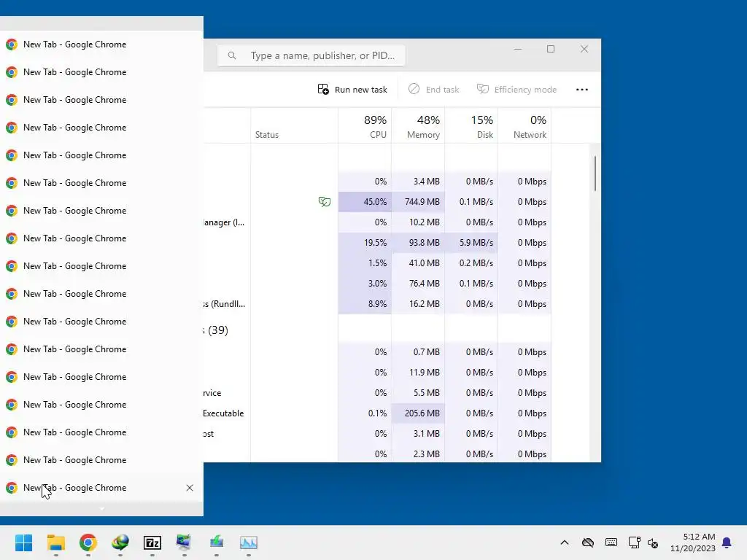Screen dimensions: 747x560
Task: Open 7-Zip from the taskbar
Action: tap(152, 542)
